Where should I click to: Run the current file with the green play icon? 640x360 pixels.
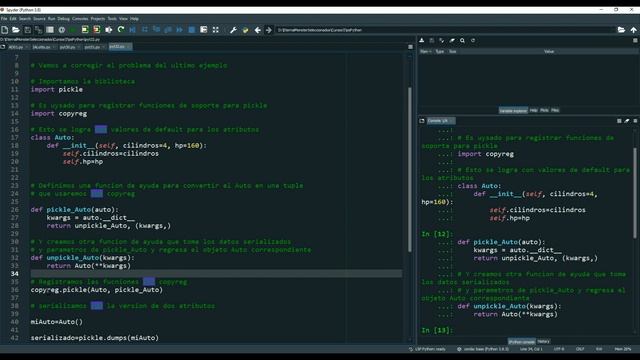(x=73, y=30)
